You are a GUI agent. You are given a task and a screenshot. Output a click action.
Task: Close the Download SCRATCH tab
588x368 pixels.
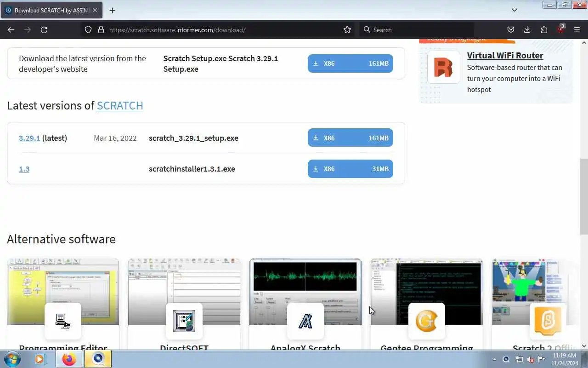point(95,10)
